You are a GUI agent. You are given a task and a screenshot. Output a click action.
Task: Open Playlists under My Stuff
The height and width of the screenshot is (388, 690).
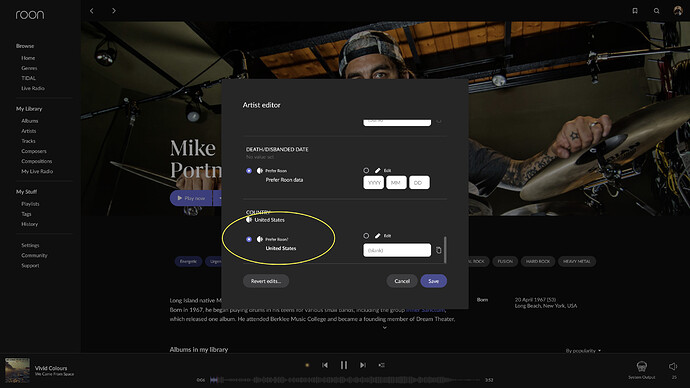tap(30, 204)
